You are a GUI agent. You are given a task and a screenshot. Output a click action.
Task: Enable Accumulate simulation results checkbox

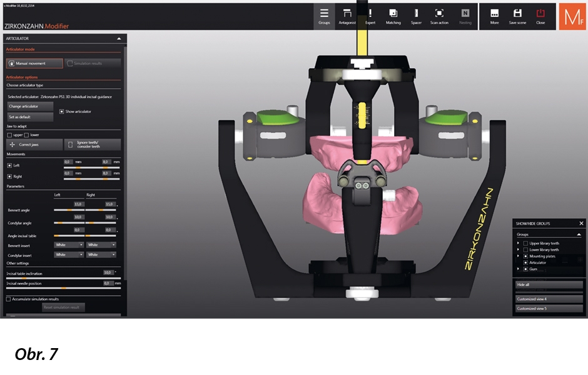pyautogui.click(x=8, y=299)
